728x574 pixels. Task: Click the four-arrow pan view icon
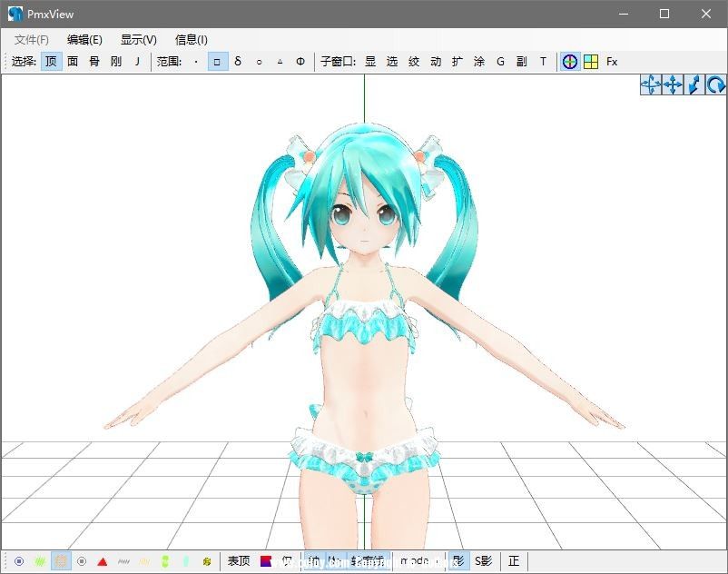click(673, 84)
